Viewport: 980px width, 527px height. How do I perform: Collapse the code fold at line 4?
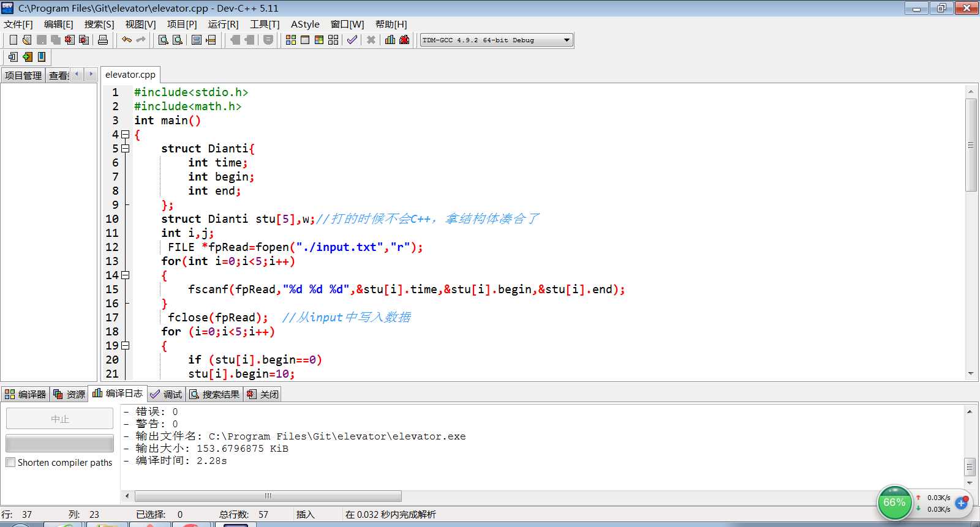(126, 135)
